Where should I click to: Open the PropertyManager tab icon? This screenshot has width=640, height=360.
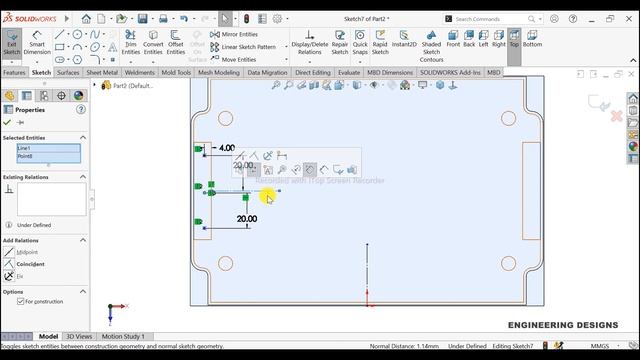(x=27, y=96)
